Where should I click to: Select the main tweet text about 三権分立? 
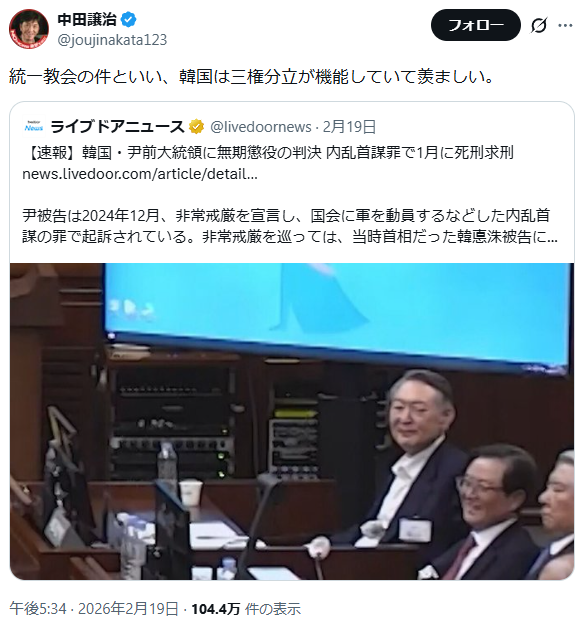point(251,77)
